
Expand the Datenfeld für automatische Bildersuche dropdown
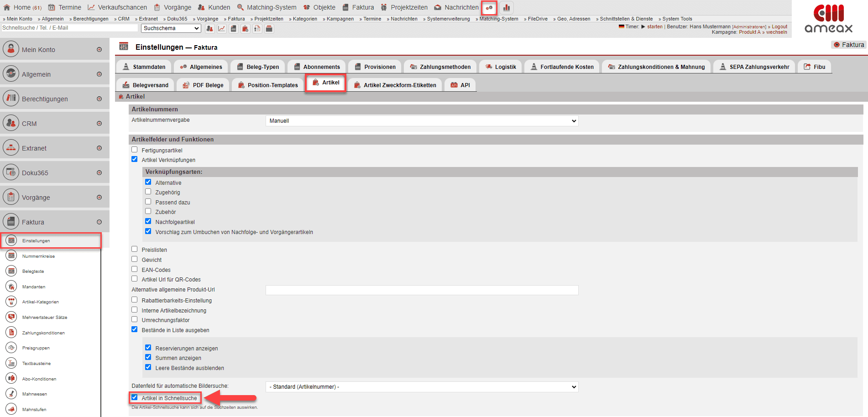pyautogui.click(x=422, y=387)
